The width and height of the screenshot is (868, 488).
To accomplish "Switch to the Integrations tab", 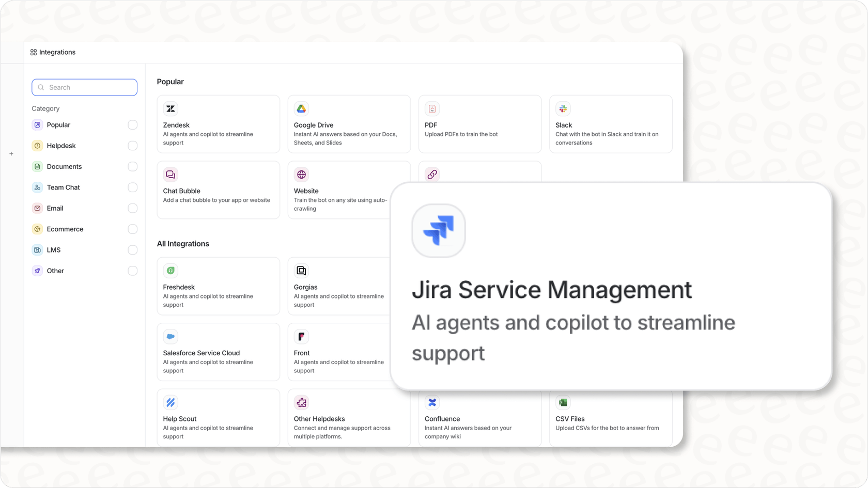I will [53, 52].
